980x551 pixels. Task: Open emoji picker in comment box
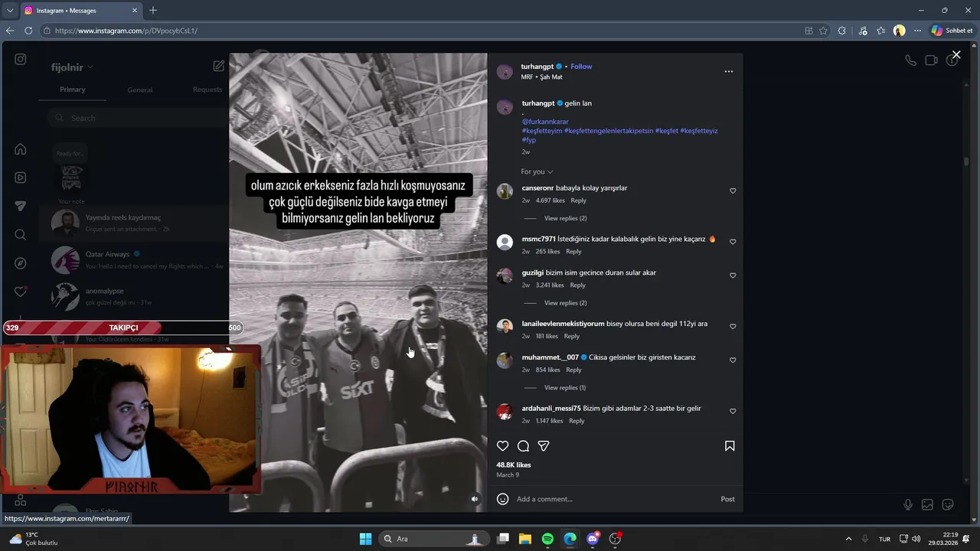point(502,499)
